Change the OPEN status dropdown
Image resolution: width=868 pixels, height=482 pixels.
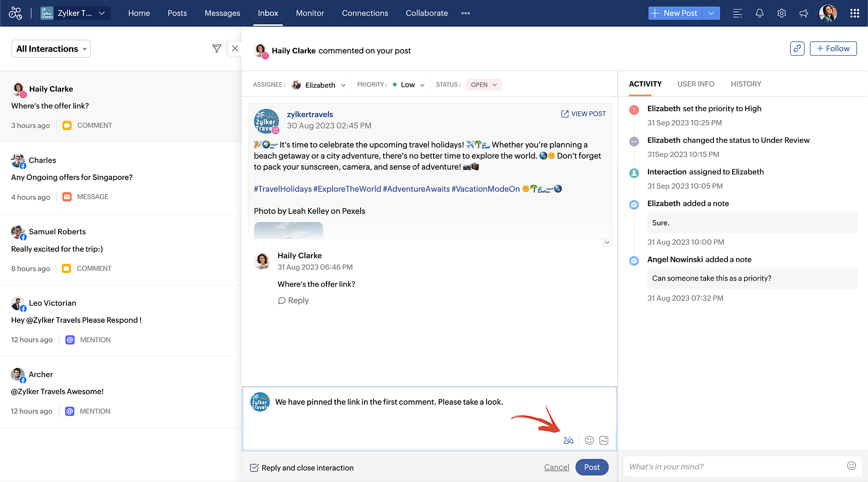tap(483, 85)
